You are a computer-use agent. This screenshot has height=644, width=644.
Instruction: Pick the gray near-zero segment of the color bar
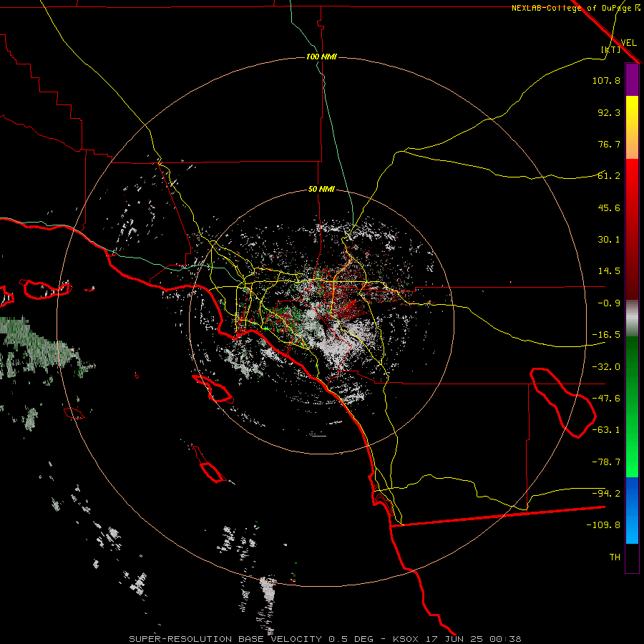(632, 318)
